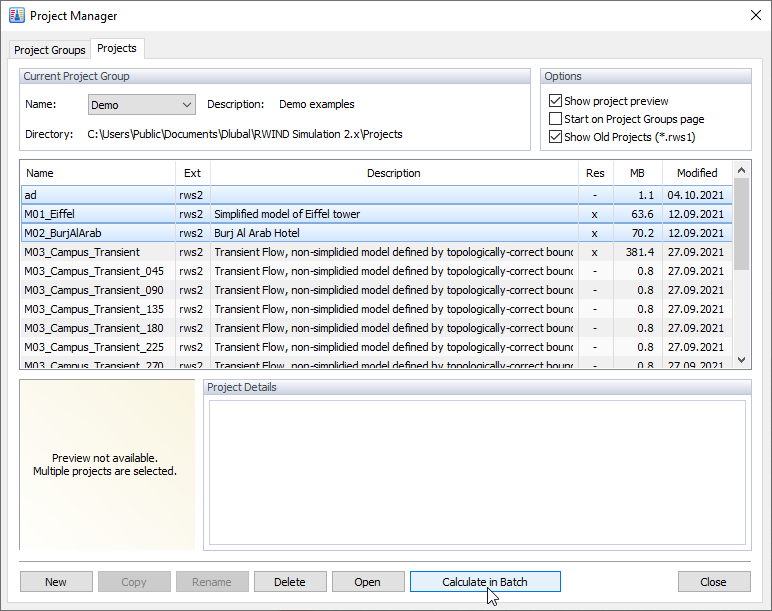Open the Name dropdown showing Demo
Screen dimensions: 772x611
click(x=141, y=105)
